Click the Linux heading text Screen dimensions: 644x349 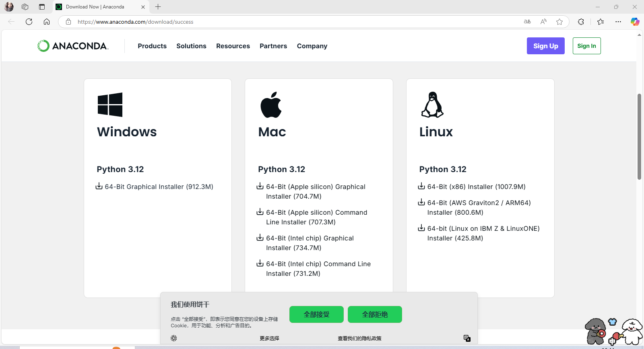(436, 132)
